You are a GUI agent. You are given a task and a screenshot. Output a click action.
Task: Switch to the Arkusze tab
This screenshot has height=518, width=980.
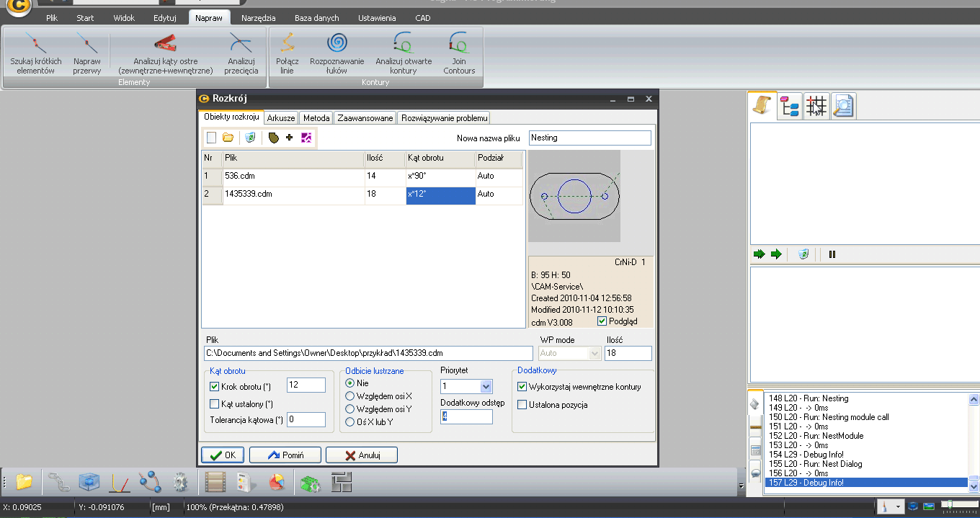(x=281, y=118)
